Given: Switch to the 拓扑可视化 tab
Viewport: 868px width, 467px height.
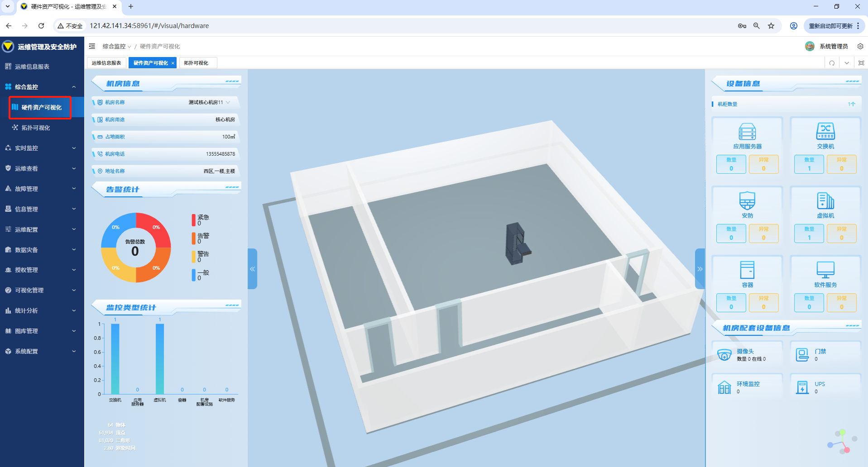Looking at the screenshot, I should pos(196,63).
